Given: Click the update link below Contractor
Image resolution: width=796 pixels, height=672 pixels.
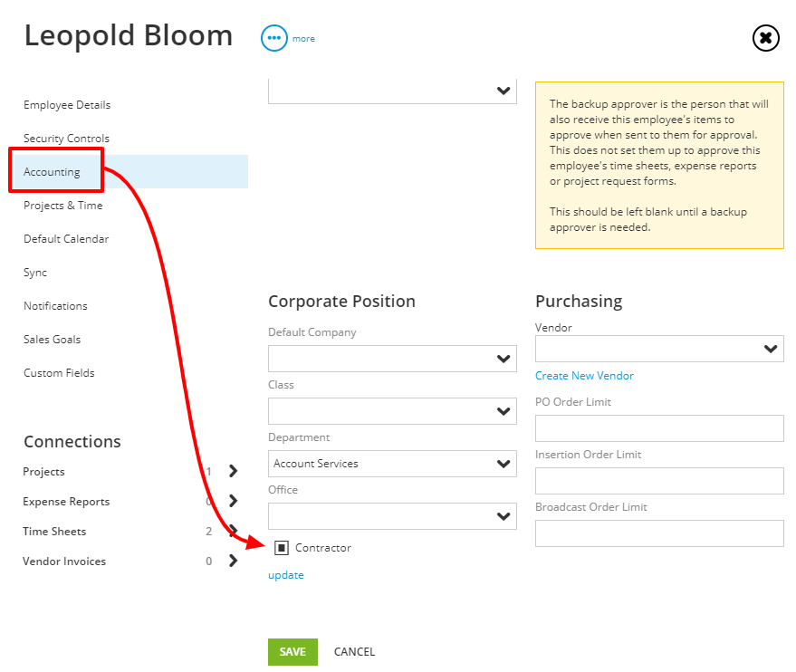Looking at the screenshot, I should click(x=286, y=575).
